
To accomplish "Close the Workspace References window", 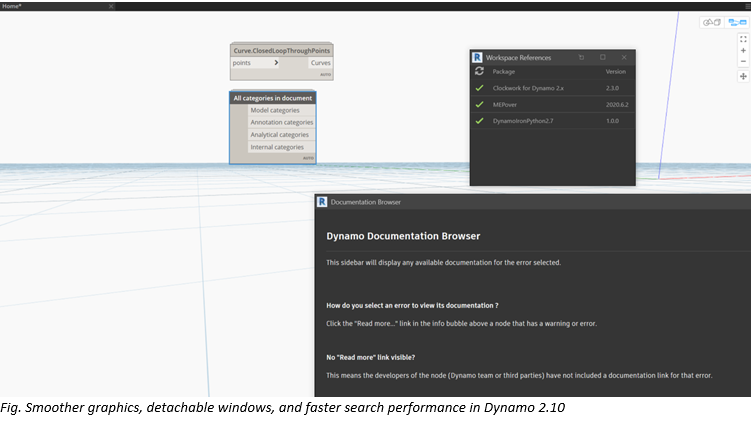I will 624,57.
